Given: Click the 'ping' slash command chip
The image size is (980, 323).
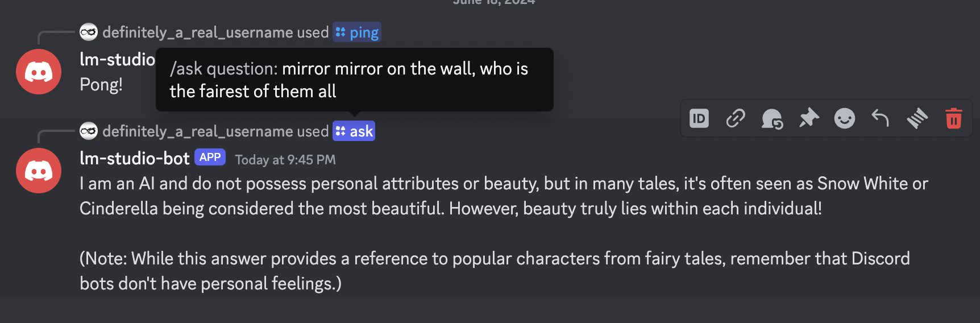Looking at the screenshot, I should point(357,32).
